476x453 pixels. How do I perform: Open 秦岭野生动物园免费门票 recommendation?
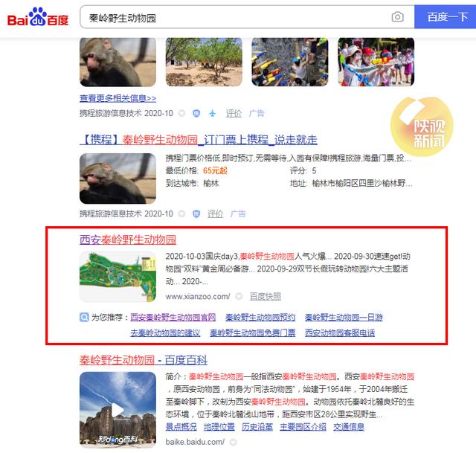click(x=253, y=332)
